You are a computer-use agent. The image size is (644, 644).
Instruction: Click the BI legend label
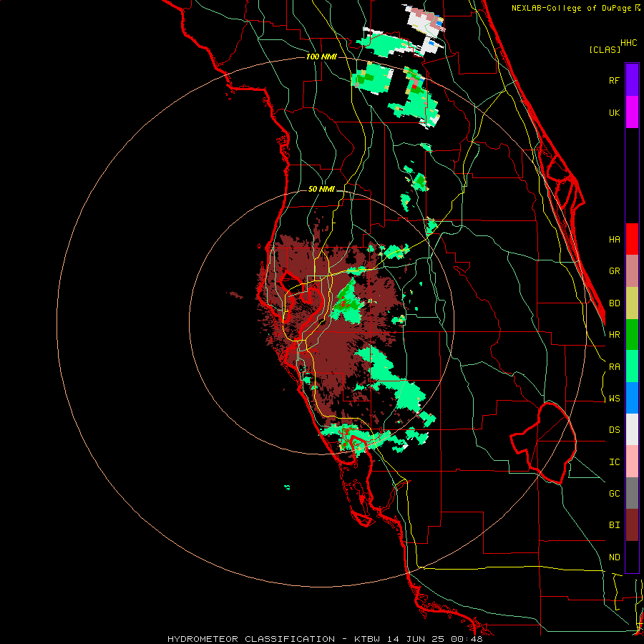[614, 525]
